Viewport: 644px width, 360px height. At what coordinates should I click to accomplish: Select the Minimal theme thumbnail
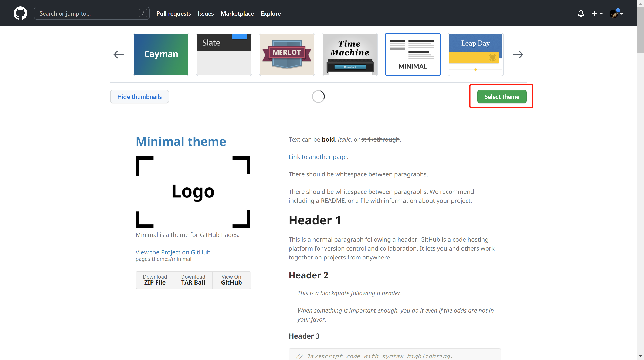[x=413, y=54]
